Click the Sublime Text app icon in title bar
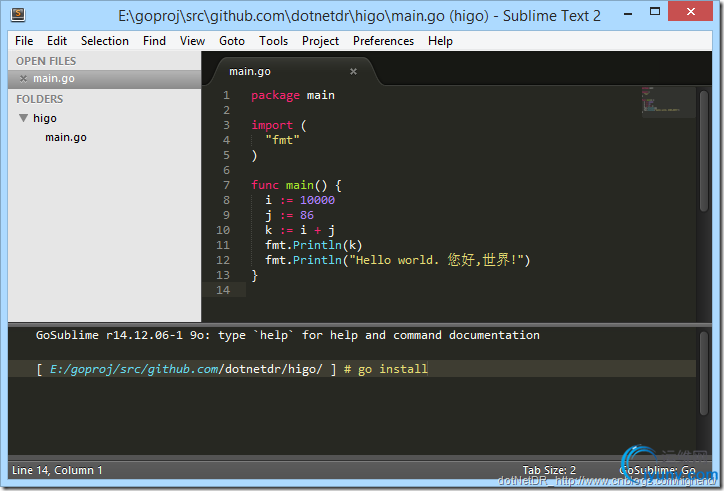The height and width of the screenshot is (491, 724). (x=18, y=14)
